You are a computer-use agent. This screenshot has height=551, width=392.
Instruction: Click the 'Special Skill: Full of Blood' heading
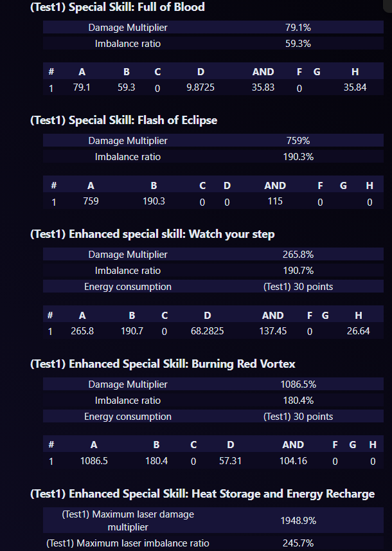click(x=118, y=7)
